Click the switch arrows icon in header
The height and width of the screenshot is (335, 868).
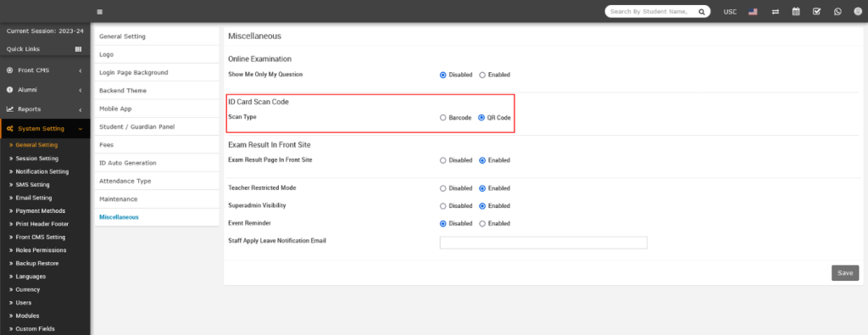click(x=776, y=12)
